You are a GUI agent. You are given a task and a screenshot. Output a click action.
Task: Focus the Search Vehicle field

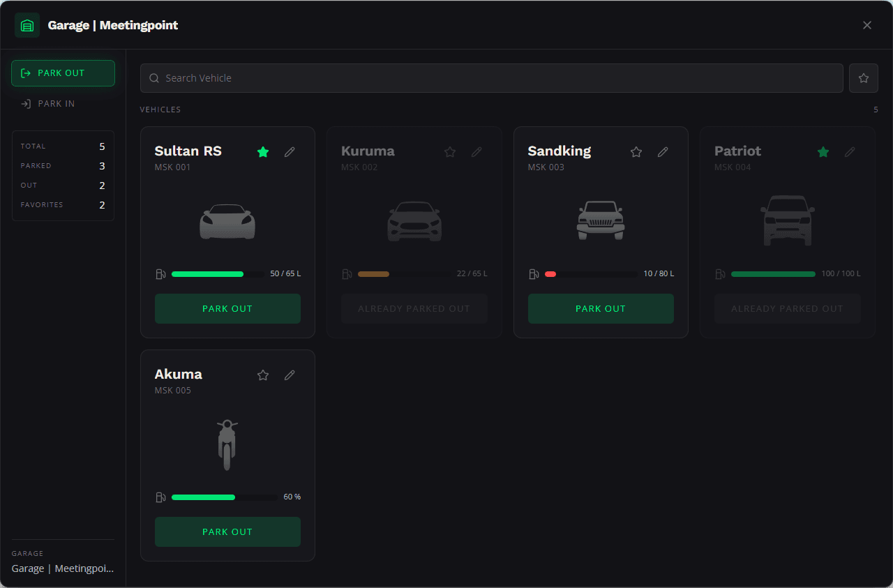tap(492, 78)
